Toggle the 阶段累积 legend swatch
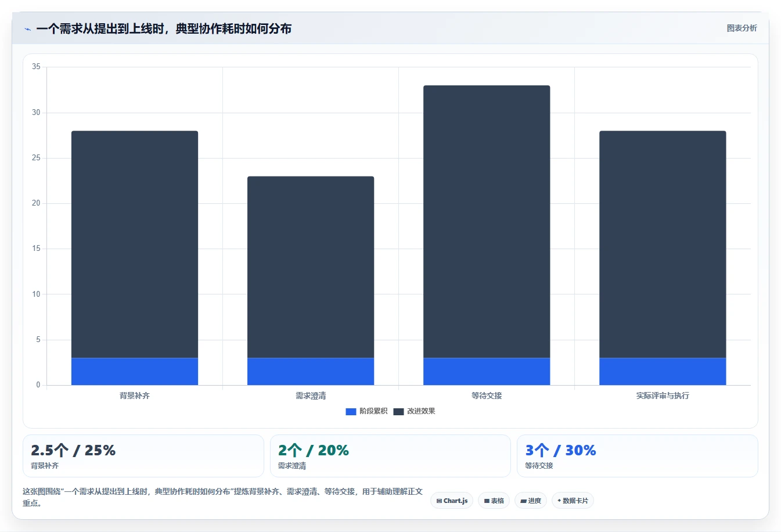Viewport: 781px width, 532px height. tap(351, 411)
